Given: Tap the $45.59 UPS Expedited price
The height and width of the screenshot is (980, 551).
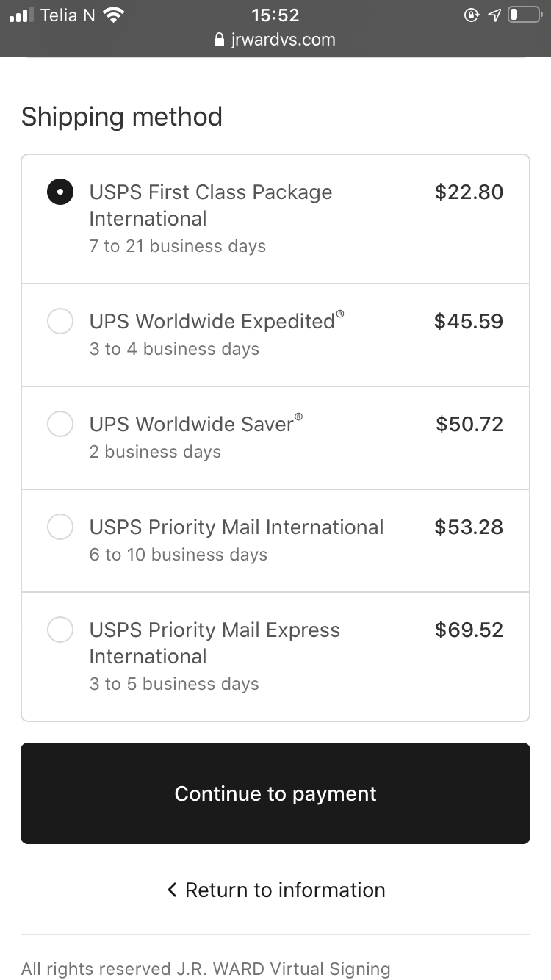Looking at the screenshot, I should (x=469, y=321).
